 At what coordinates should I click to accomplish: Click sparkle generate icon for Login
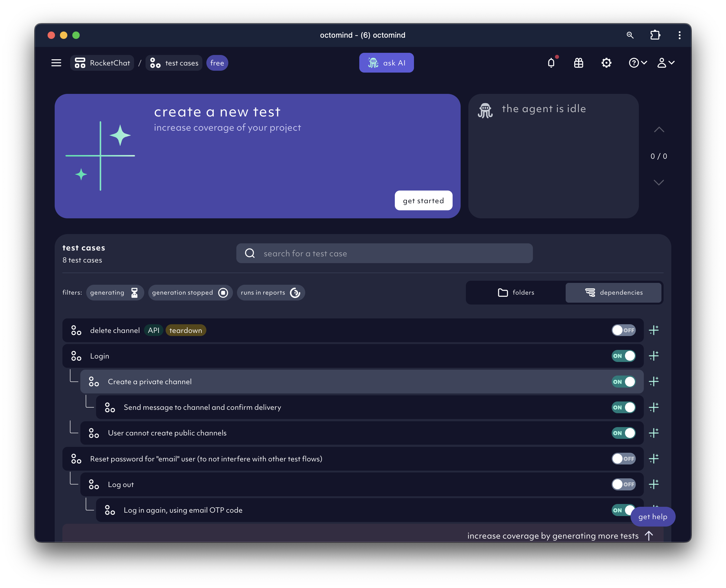click(654, 356)
